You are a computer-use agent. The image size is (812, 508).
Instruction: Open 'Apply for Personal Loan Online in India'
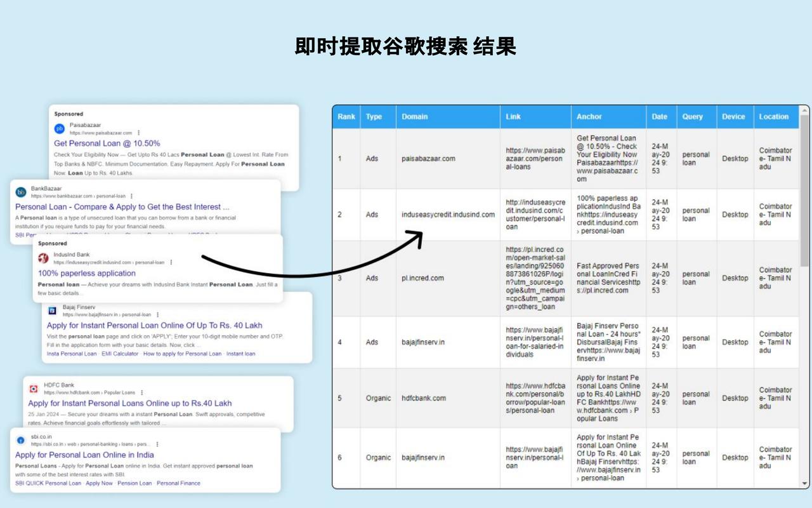(x=85, y=455)
